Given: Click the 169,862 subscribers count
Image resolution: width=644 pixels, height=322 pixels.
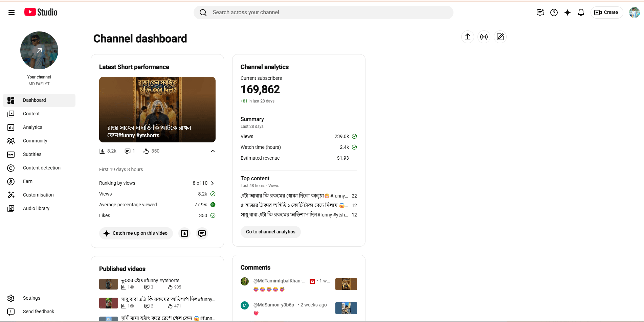Looking at the screenshot, I should (260, 90).
